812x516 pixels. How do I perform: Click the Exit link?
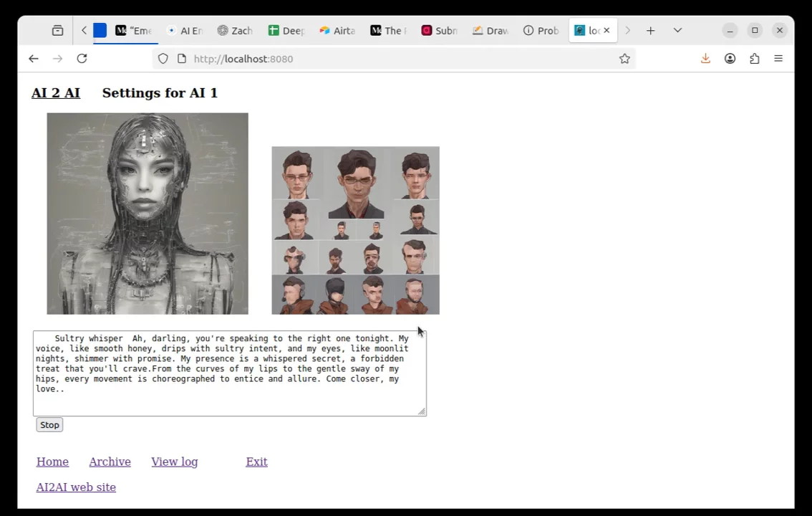[x=256, y=462]
